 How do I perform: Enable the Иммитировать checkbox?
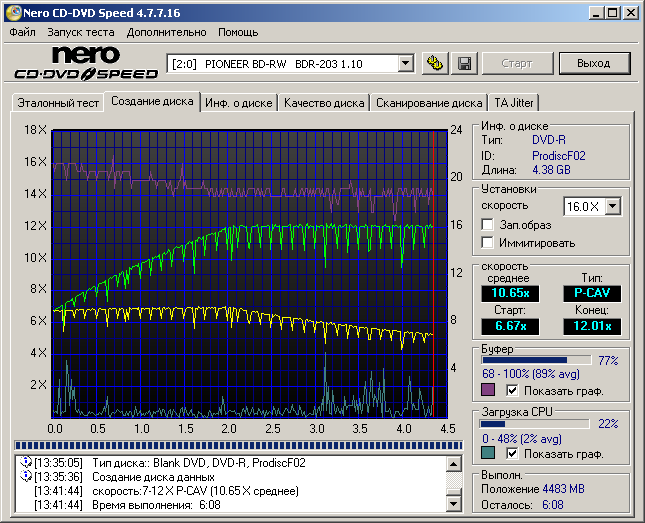[x=487, y=243]
